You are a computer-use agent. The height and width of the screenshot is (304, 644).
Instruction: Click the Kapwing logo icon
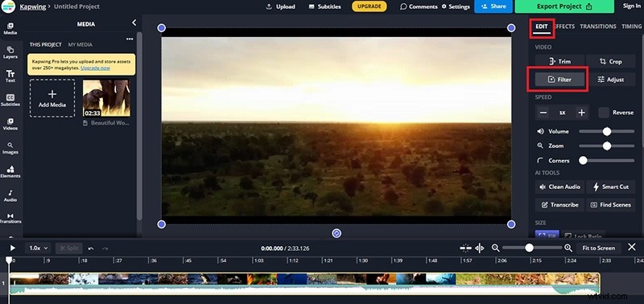[8, 6]
